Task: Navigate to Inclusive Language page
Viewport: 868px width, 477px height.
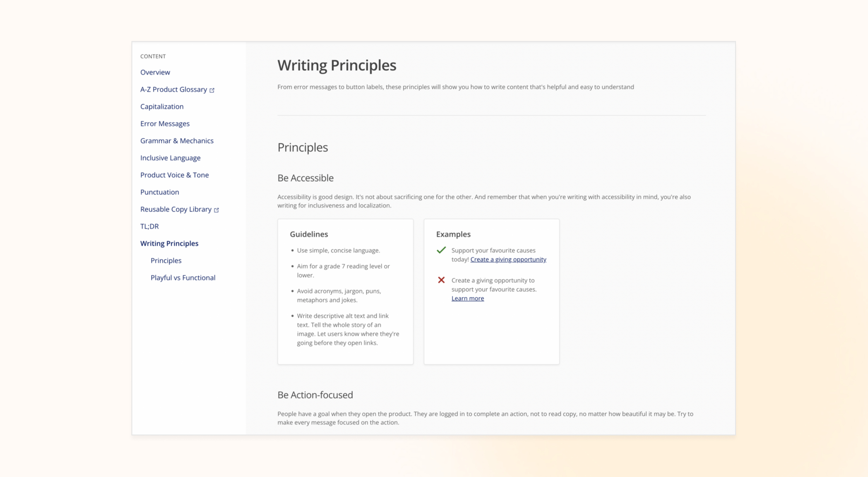Action: click(170, 158)
